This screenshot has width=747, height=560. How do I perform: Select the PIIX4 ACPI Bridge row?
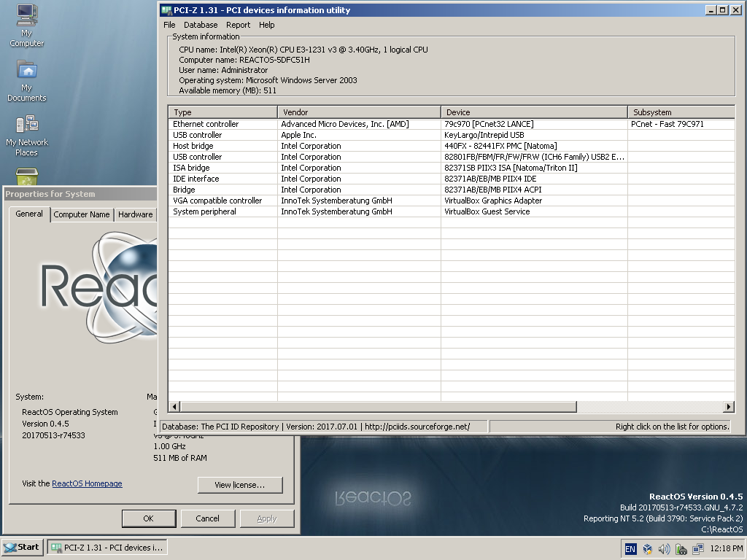(451, 190)
